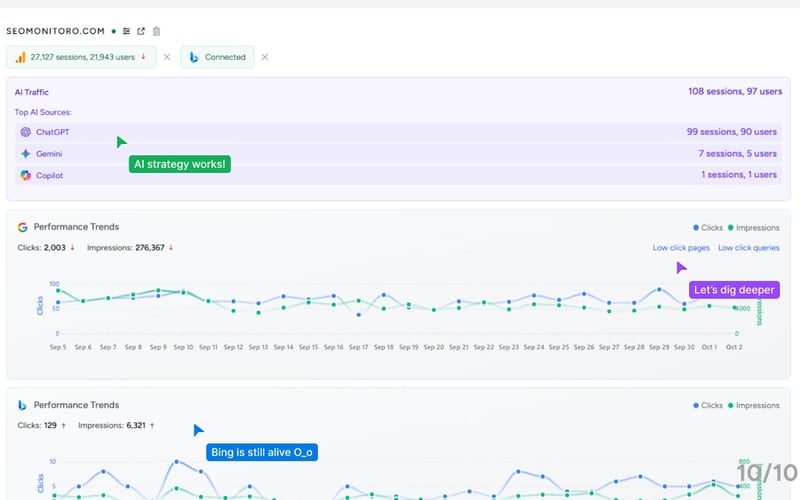This screenshot has width=800, height=500.
Task: Click the 1 sessions, 1 users value
Action: click(739, 174)
